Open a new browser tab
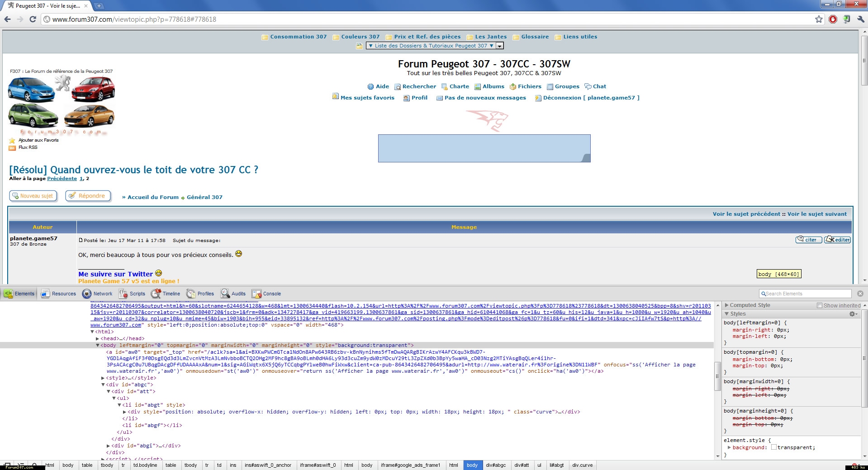The width and height of the screenshot is (868, 470). [99, 6]
